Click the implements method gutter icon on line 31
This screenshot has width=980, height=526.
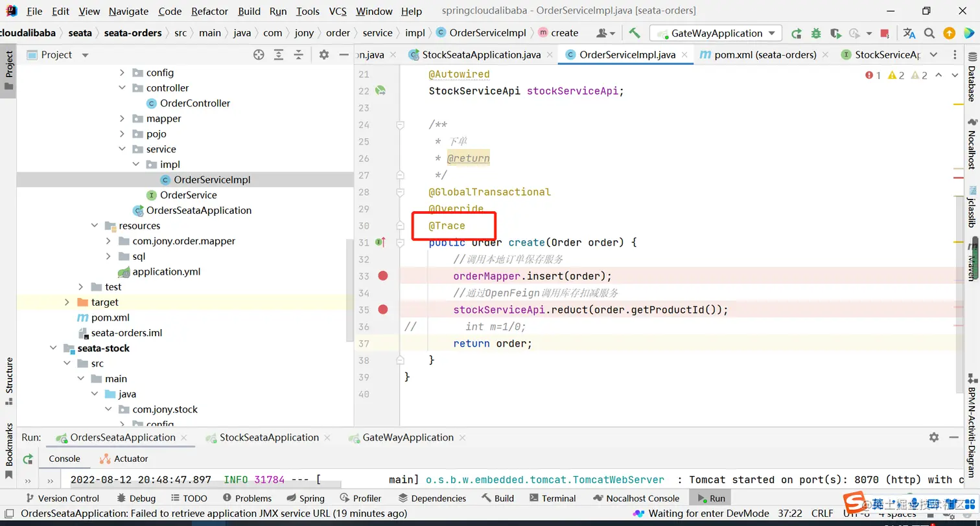pos(381,242)
